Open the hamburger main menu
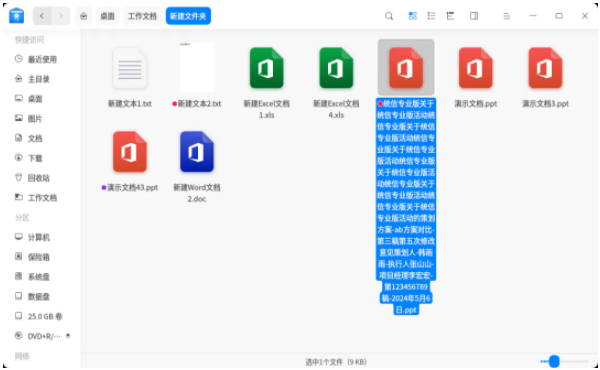Viewport: 600px width, 370px height. (507, 16)
